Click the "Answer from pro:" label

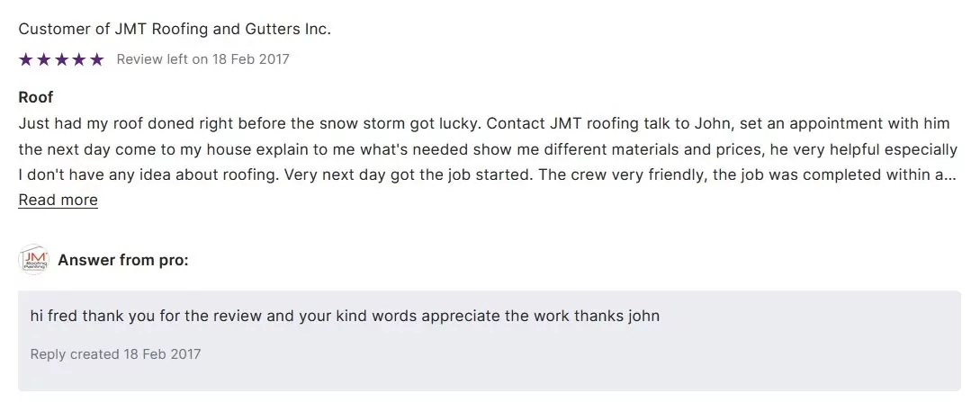(x=123, y=261)
